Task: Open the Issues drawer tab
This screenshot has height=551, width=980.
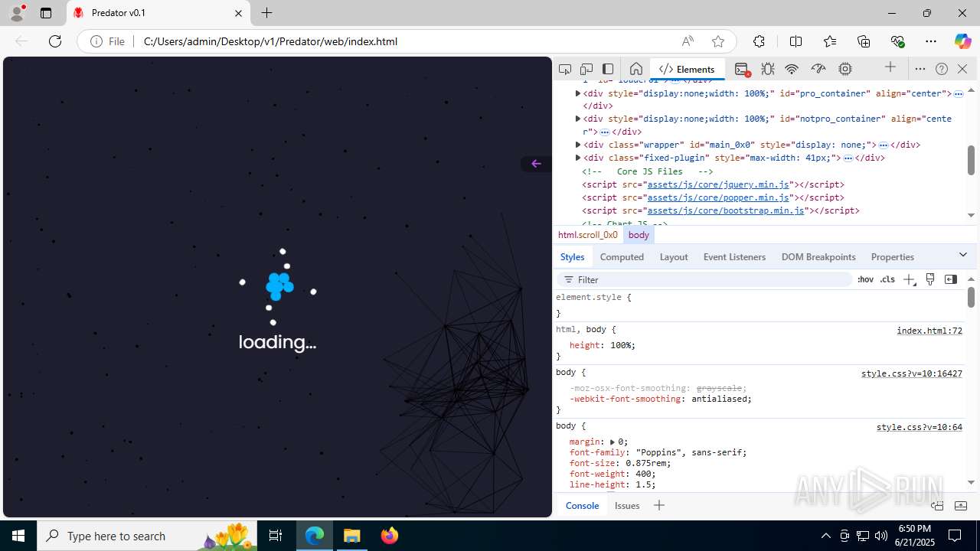Action: coord(627,505)
